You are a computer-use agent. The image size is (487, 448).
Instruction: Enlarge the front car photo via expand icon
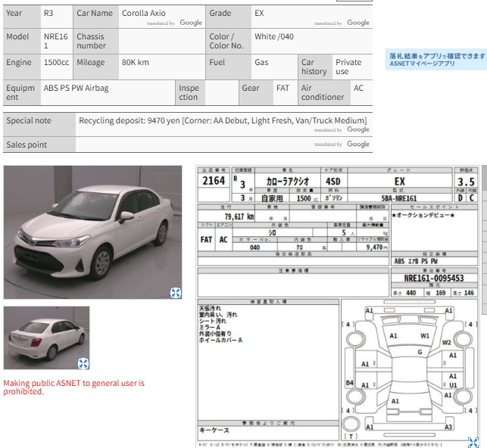click(176, 293)
